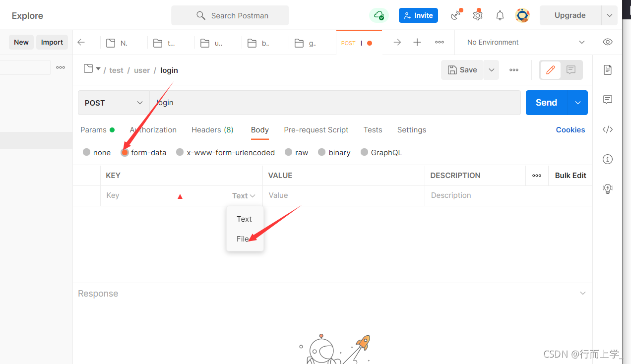The width and height of the screenshot is (631, 364).
Task: Open request info icon in right sidebar
Action: pyautogui.click(x=608, y=159)
